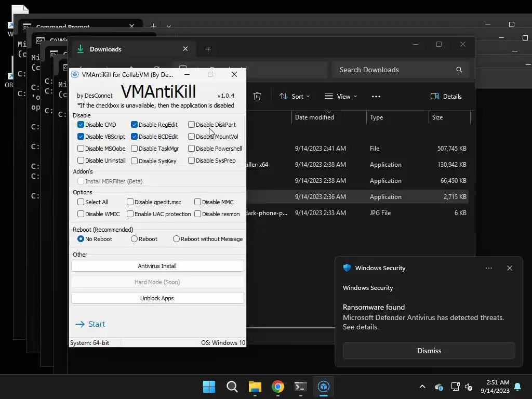Click the delete trash icon in Explorer
Viewport: 532px width, 399px height.
(257, 96)
